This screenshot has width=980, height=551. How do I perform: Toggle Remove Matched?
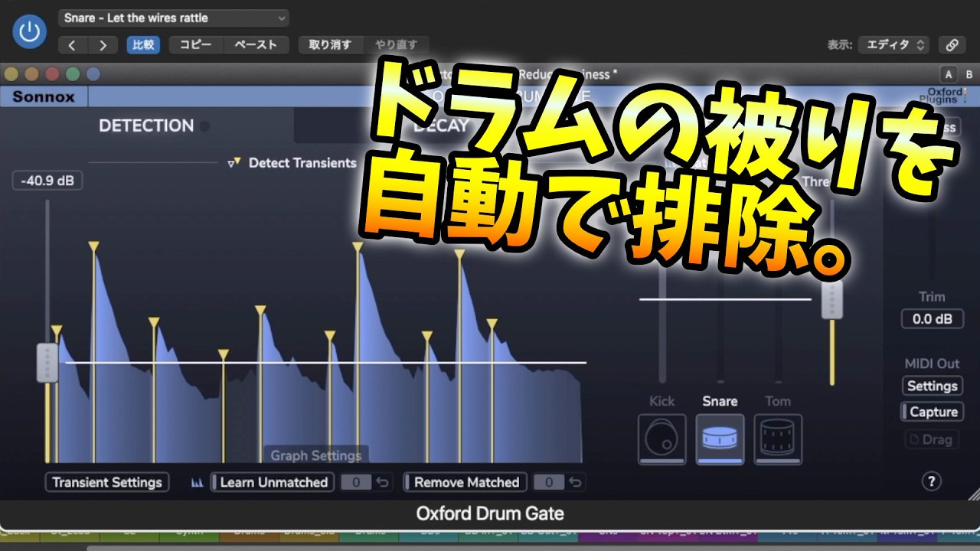coord(465,482)
